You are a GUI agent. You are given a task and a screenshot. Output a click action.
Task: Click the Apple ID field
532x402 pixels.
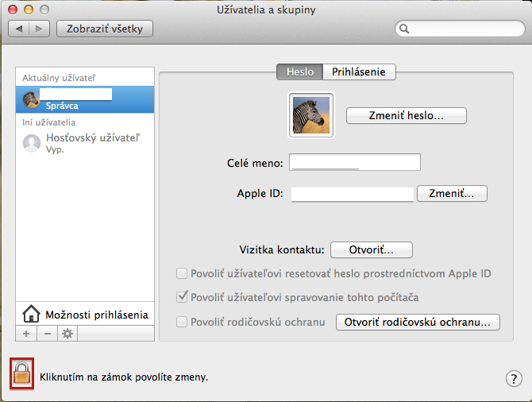pos(353,194)
